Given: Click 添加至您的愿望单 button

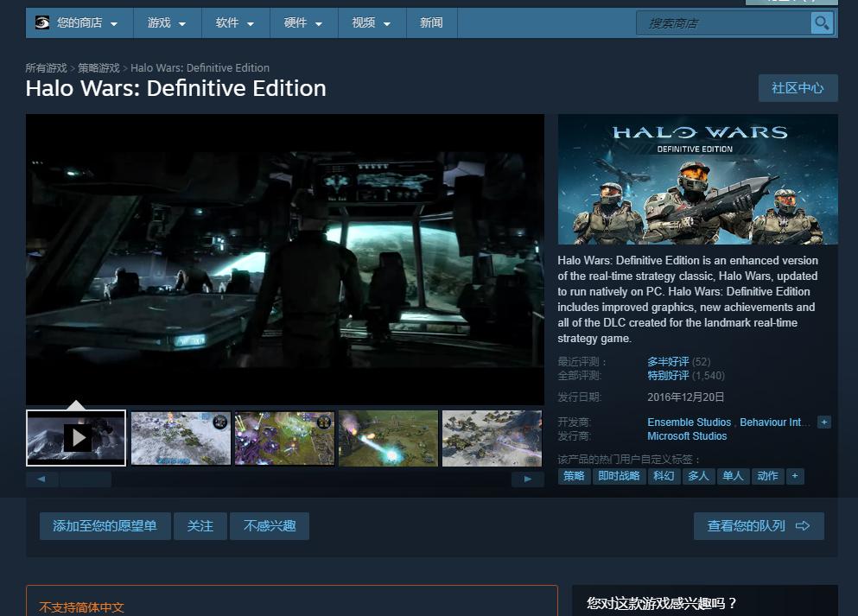Looking at the screenshot, I should tap(105, 526).
